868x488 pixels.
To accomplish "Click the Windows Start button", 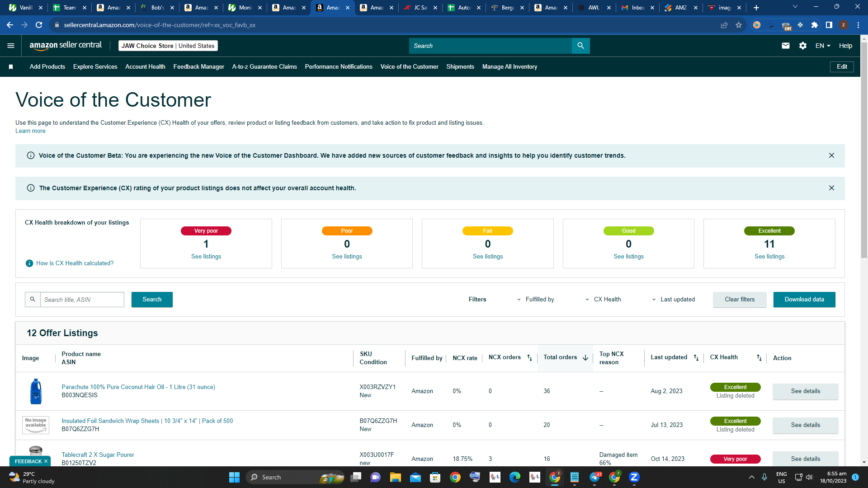I will tap(234, 477).
